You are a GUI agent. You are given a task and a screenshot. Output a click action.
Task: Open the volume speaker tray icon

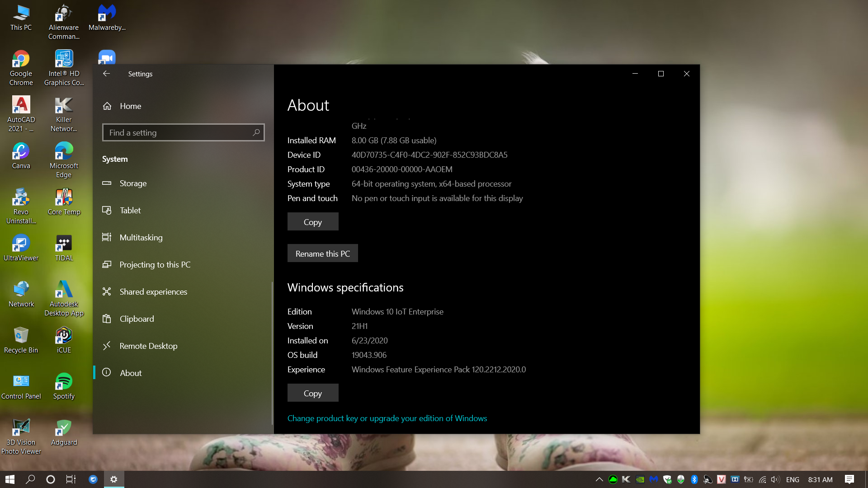(776, 479)
